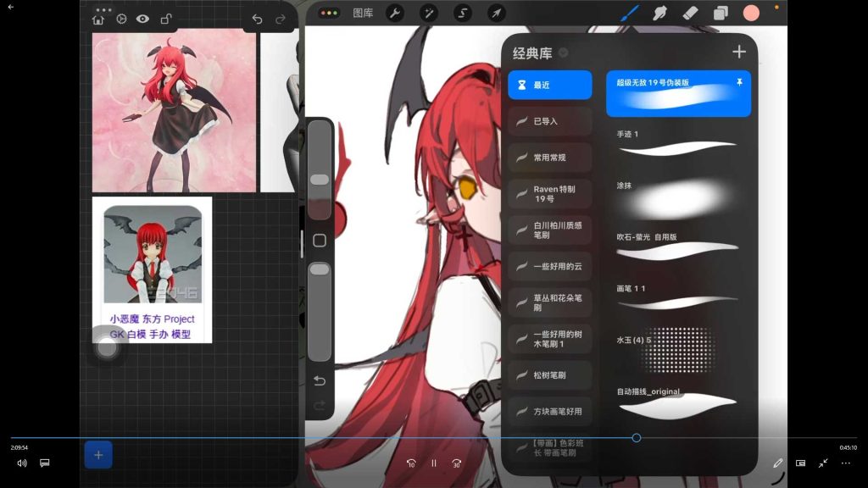Viewport: 868px width, 488px height.
Task: Click the Procreate sidebar undo arrow
Action: (320, 380)
